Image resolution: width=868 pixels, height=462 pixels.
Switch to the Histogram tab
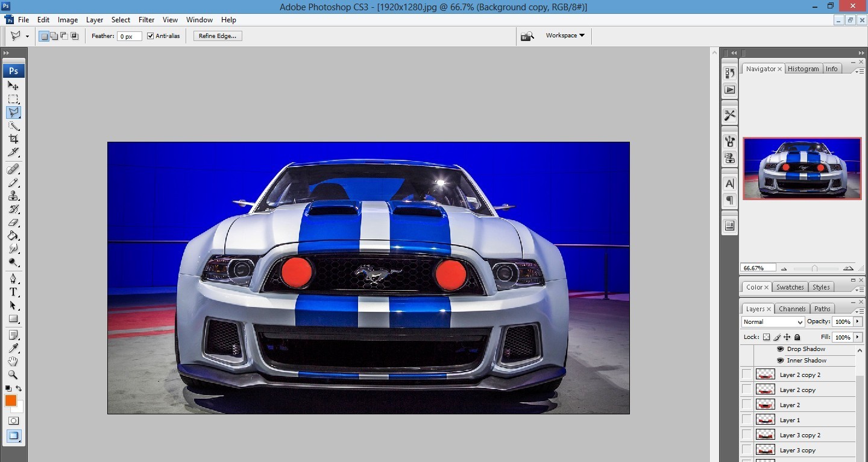[803, 69]
